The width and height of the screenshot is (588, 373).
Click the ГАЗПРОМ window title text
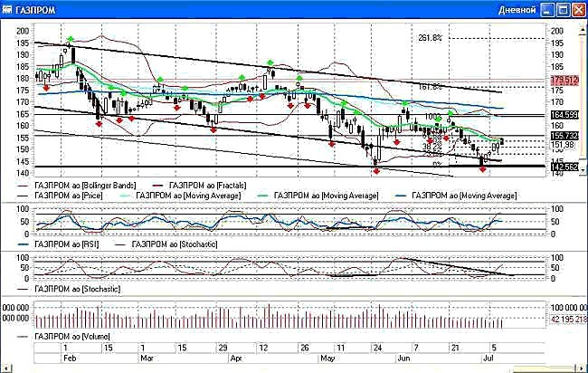pyautogui.click(x=35, y=10)
